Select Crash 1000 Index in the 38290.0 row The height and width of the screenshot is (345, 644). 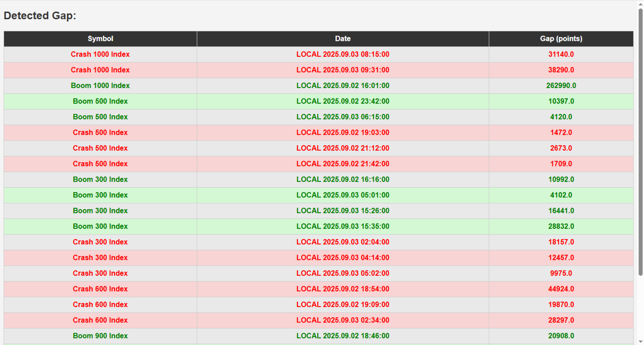tap(100, 70)
